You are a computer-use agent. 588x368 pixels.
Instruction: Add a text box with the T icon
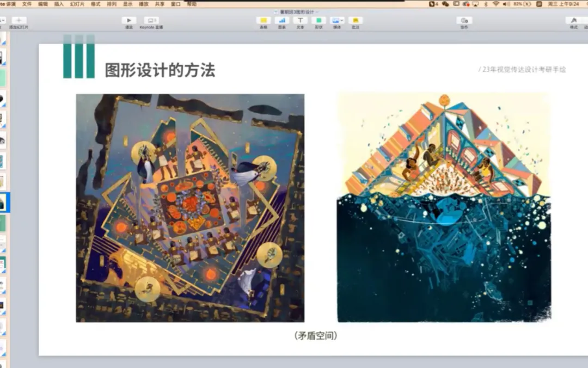tap(300, 20)
